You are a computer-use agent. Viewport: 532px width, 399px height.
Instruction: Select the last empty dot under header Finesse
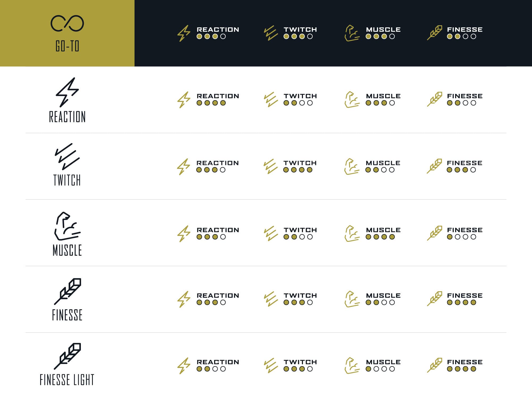coord(473,36)
